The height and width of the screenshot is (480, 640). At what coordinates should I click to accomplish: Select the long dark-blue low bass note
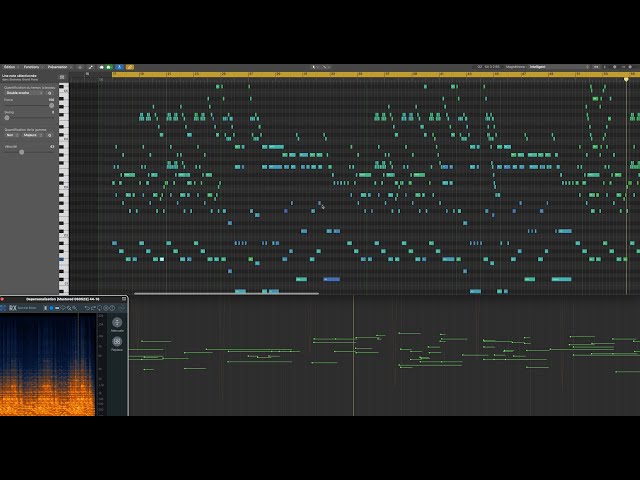[331, 279]
